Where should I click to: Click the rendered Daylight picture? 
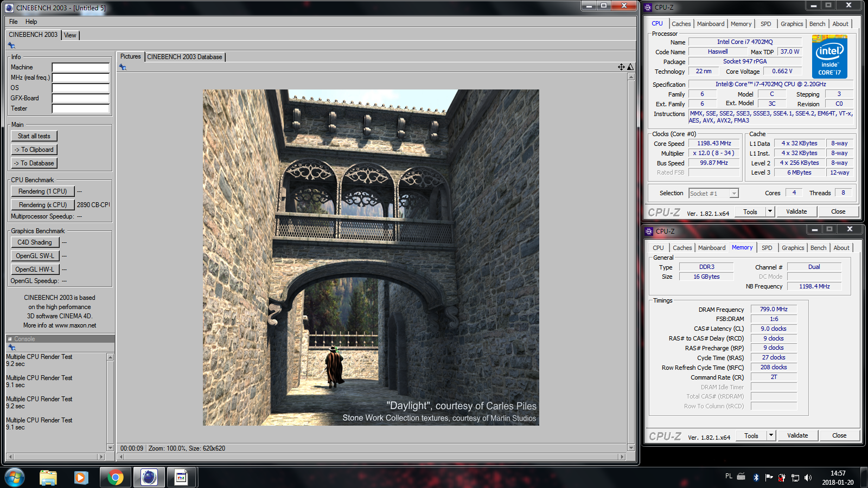point(371,258)
